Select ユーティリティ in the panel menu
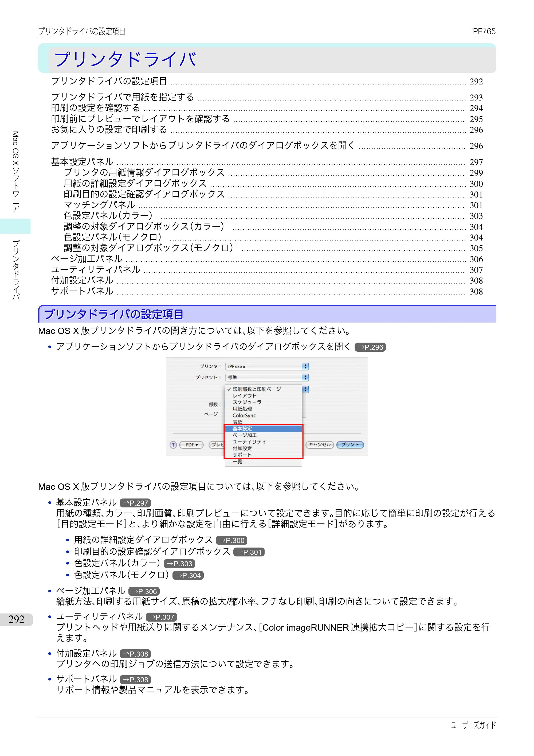 (x=263, y=441)
